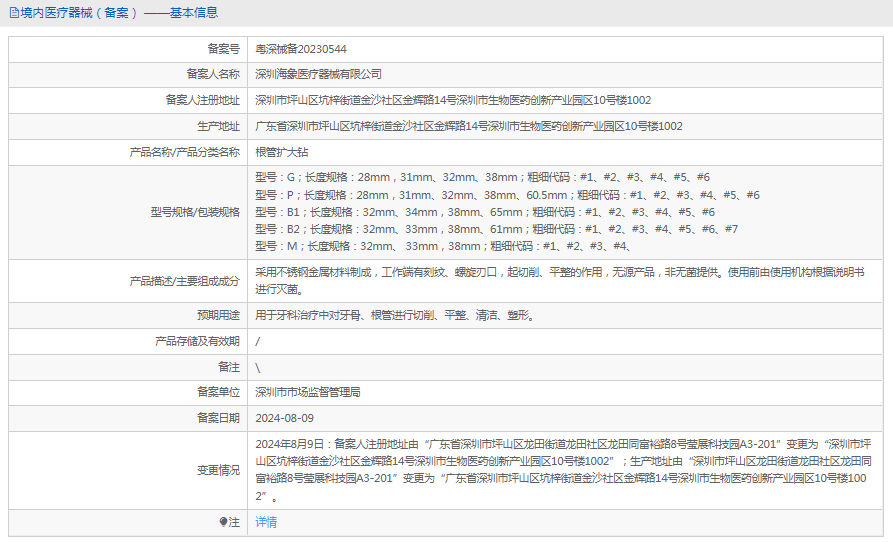
Task: Click the 备案人名称 label
Action: pos(213,74)
